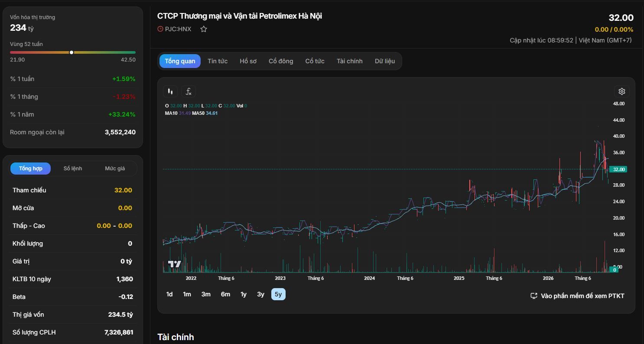644x344 pixels.
Task: Click the Mở cửa value 0.00
Action: tap(125, 208)
